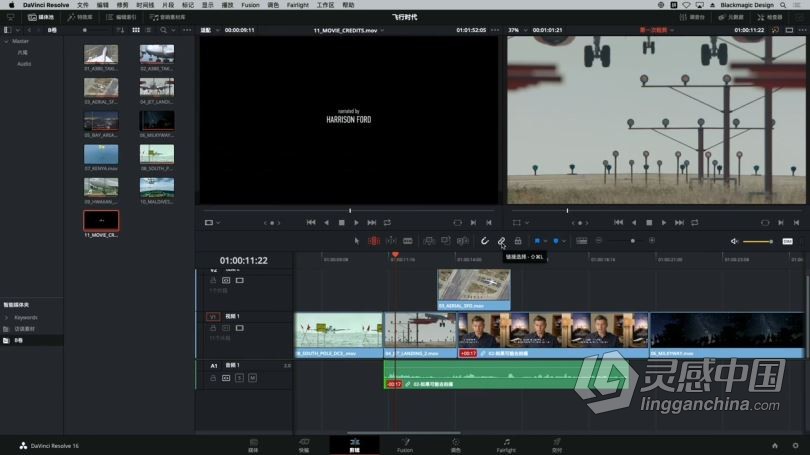Stop playback in the source viewer
The height and width of the screenshot is (455, 810).
pyautogui.click(x=341, y=223)
